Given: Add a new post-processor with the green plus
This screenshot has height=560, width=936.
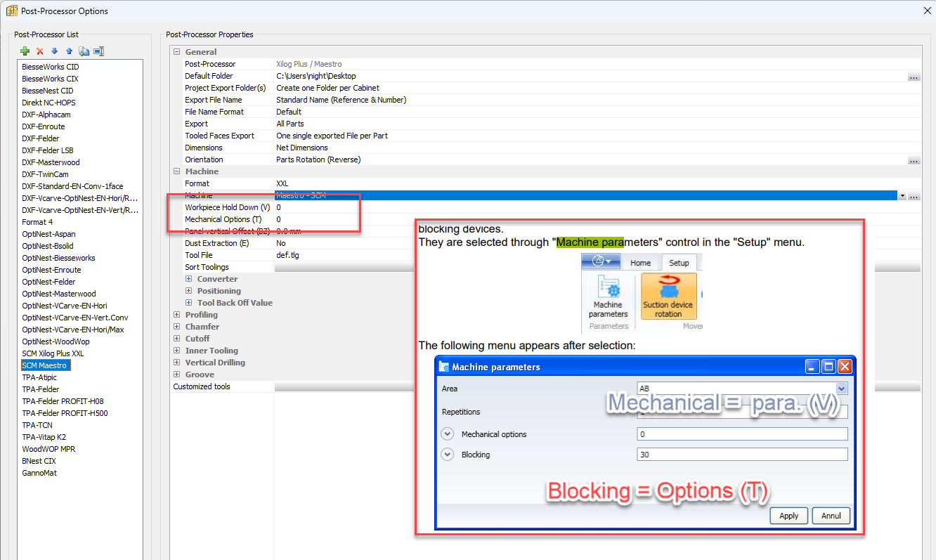Looking at the screenshot, I should pyautogui.click(x=25, y=51).
